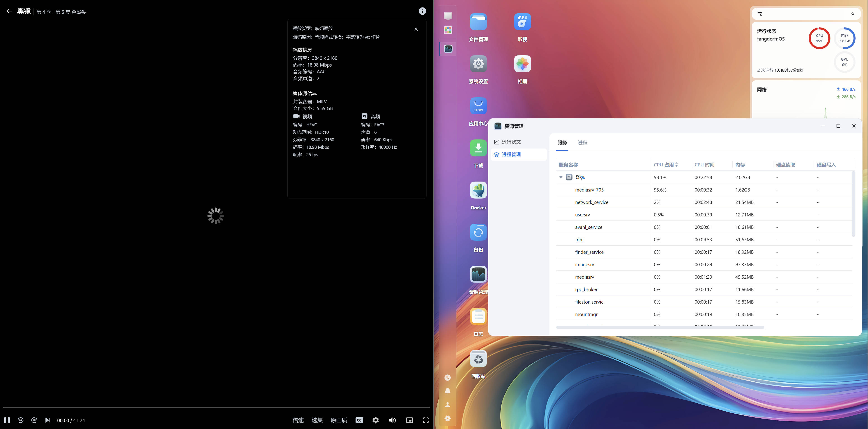This screenshot has height=429, width=868.
Task: Pause the playing video
Action: [7, 420]
